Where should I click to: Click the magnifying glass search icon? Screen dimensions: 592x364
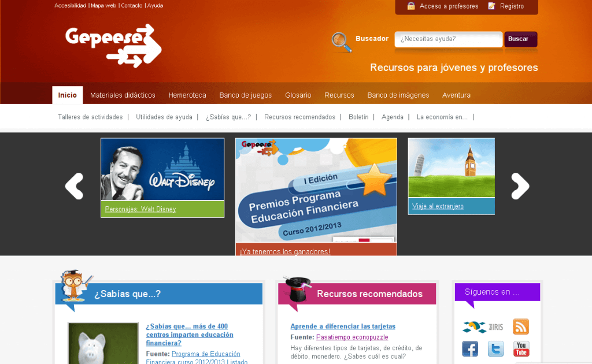[x=341, y=42]
